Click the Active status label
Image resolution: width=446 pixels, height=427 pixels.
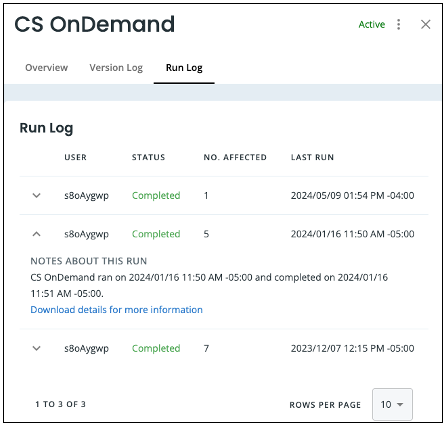[x=372, y=24]
